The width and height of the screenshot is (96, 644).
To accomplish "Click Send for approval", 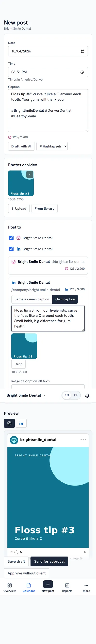I will point(49,561).
